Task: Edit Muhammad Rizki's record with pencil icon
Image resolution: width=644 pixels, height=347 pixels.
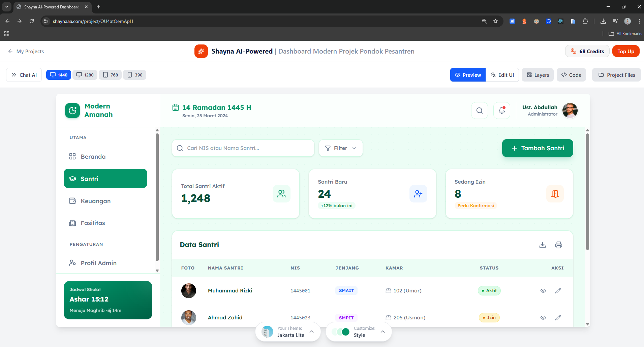Action: [558, 291]
